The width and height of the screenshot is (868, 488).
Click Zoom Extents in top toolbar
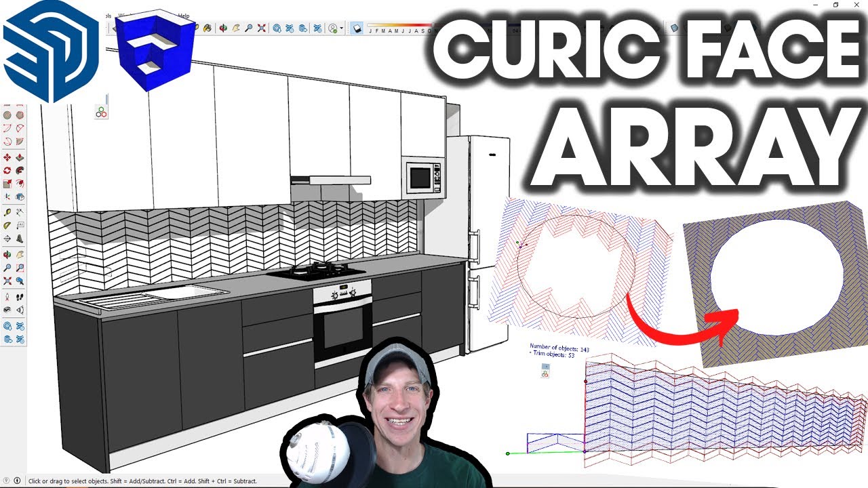click(x=261, y=28)
